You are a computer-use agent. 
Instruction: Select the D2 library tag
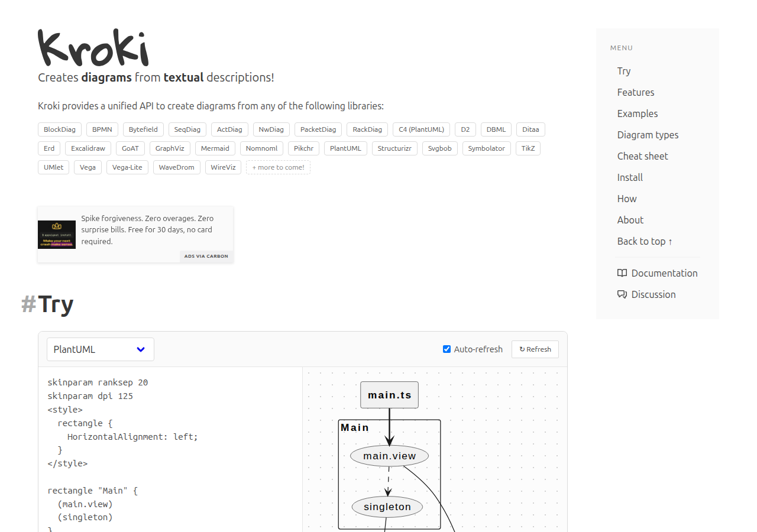[465, 129]
